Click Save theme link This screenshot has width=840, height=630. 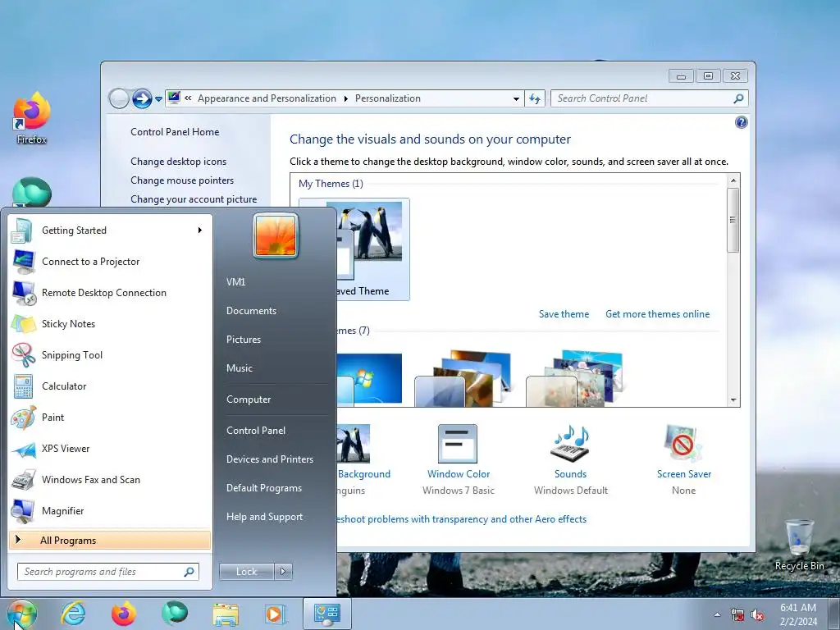(564, 314)
